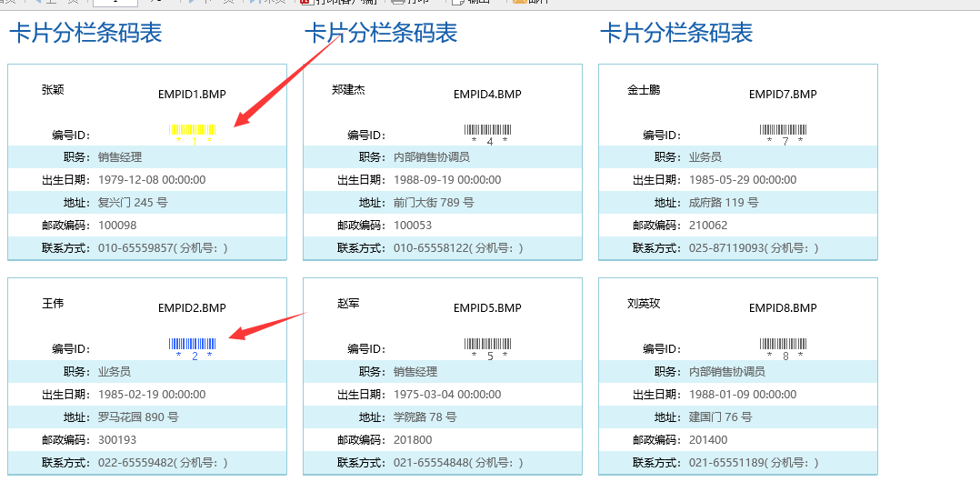Click phone number 010-65559857
980x492 pixels.
(x=135, y=248)
